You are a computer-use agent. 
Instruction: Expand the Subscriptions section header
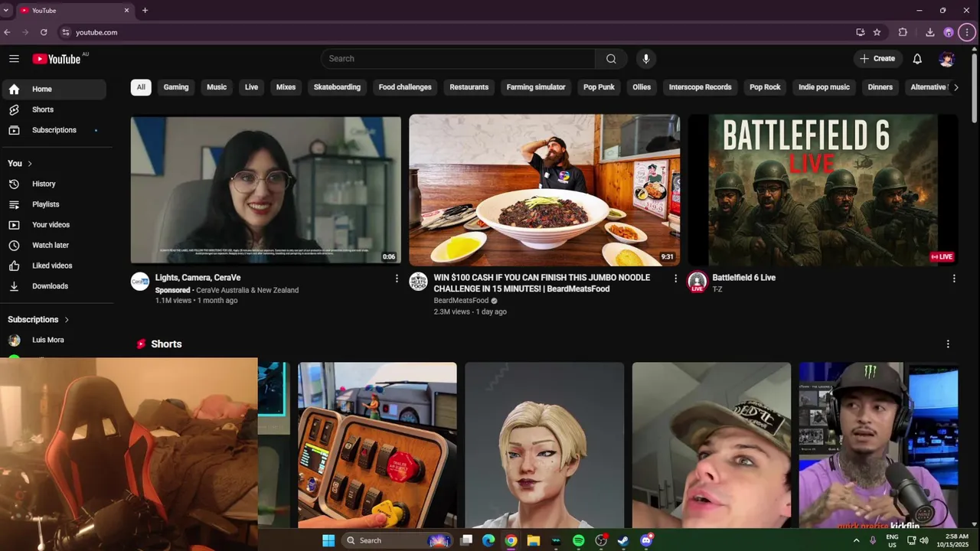pos(38,320)
